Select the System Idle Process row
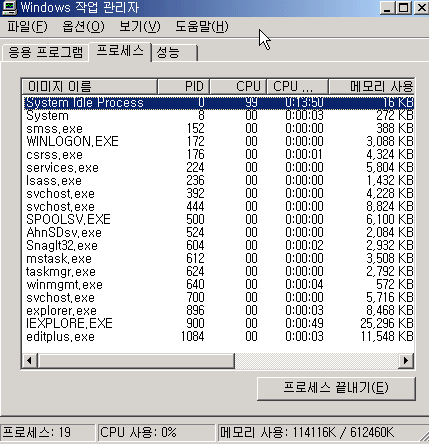 tap(218, 103)
